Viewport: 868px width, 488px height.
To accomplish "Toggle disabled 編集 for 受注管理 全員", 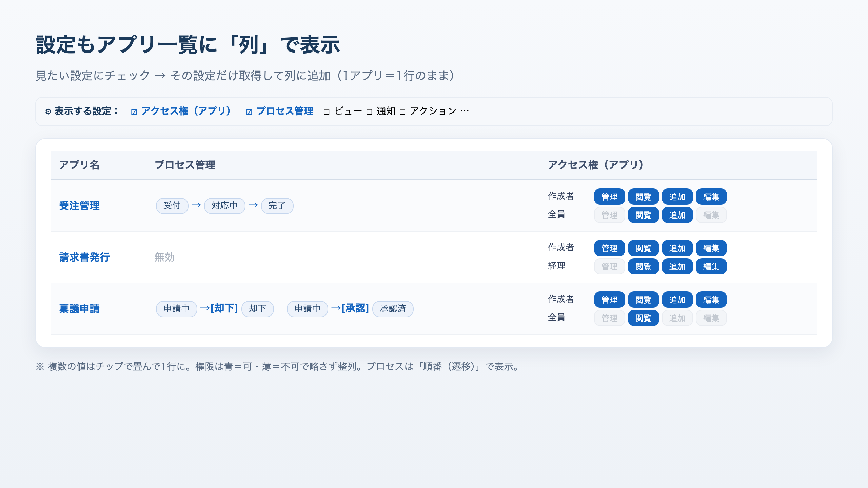I will pos(711,215).
